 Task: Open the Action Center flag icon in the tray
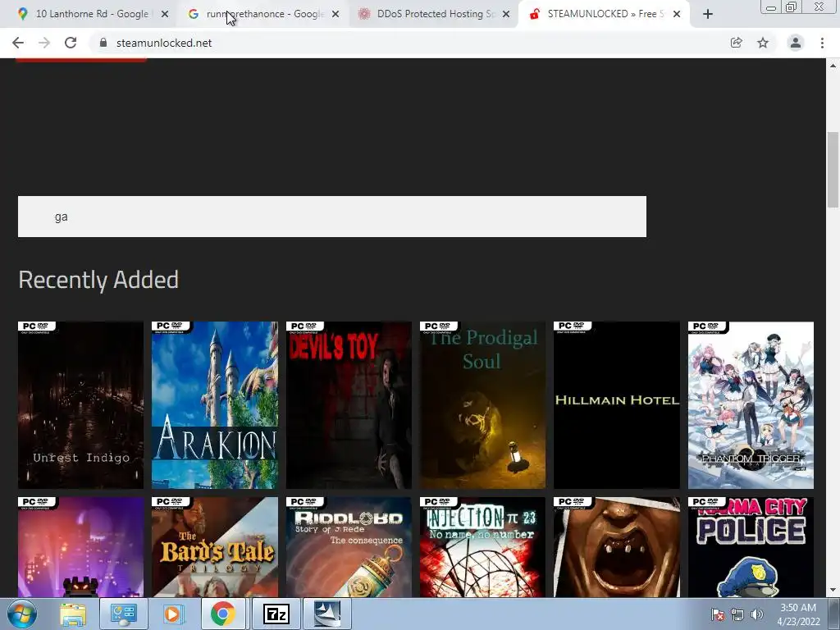[718, 614]
